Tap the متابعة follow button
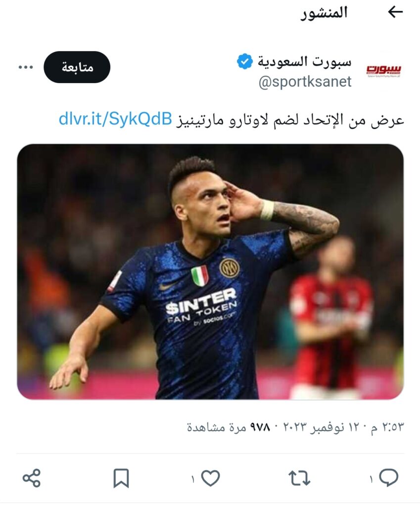Image resolution: width=420 pixels, height=507 pixels. 77,67
